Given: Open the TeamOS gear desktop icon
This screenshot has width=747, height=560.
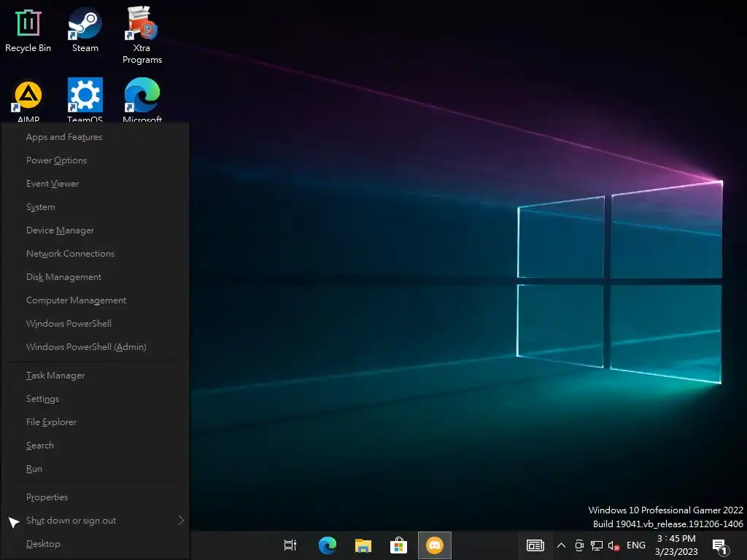Looking at the screenshot, I should click(x=85, y=99).
